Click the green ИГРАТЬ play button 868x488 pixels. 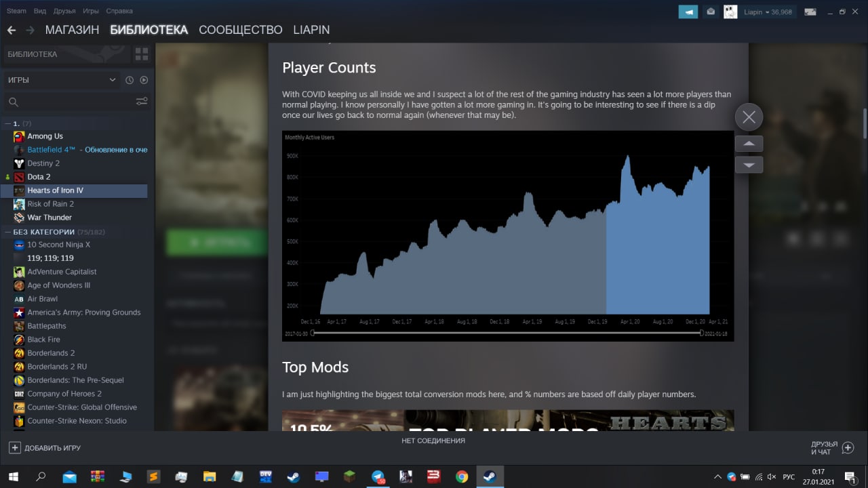(x=216, y=241)
